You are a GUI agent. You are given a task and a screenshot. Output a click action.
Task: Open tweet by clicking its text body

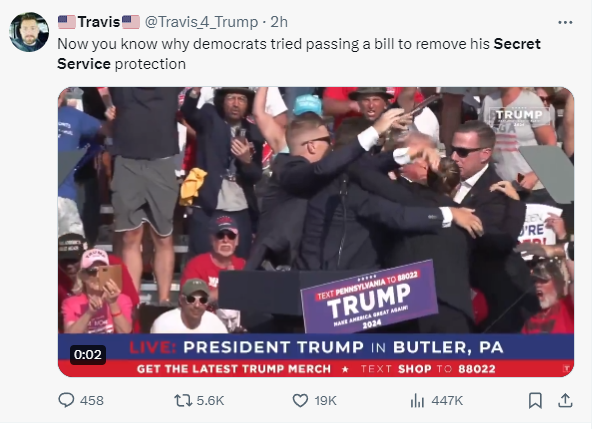[x=298, y=54]
